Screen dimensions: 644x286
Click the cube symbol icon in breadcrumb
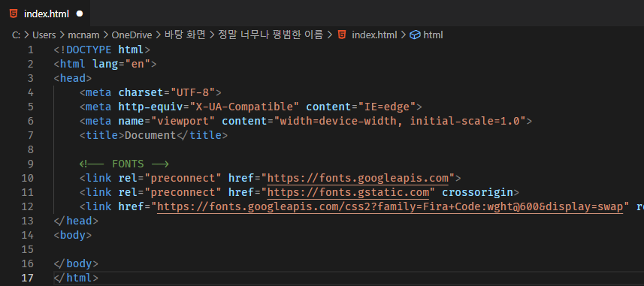[416, 35]
